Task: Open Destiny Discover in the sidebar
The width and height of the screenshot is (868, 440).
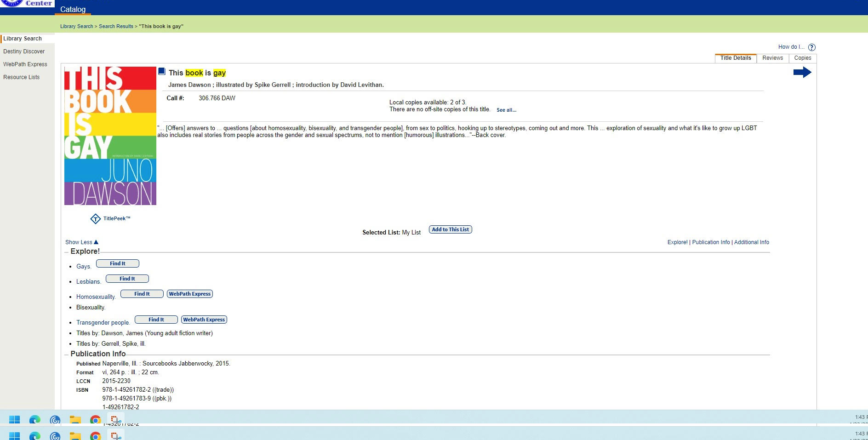Action: pos(24,51)
